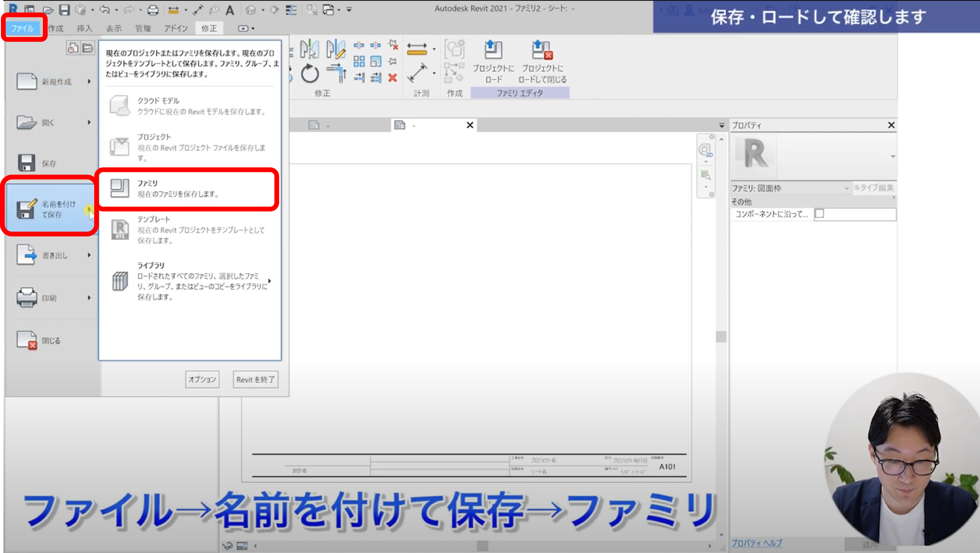Click the Text A icon in quick toolbar
980x553 pixels.
pos(230,10)
